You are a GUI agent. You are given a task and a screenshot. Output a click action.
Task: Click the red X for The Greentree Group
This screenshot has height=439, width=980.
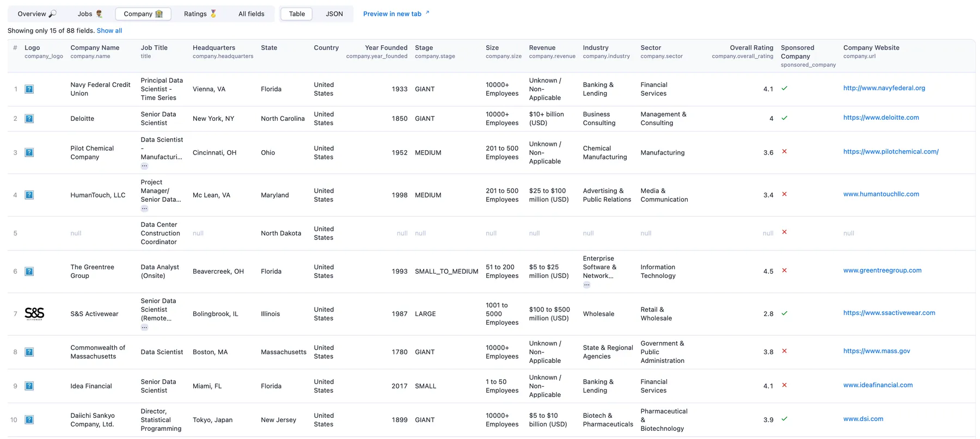tap(785, 270)
